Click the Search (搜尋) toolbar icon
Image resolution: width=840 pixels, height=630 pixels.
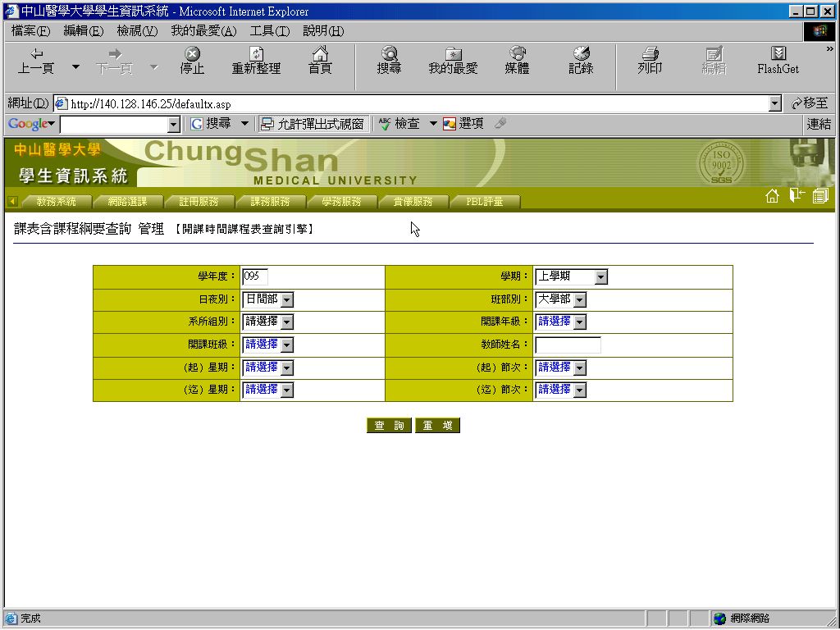coord(389,61)
